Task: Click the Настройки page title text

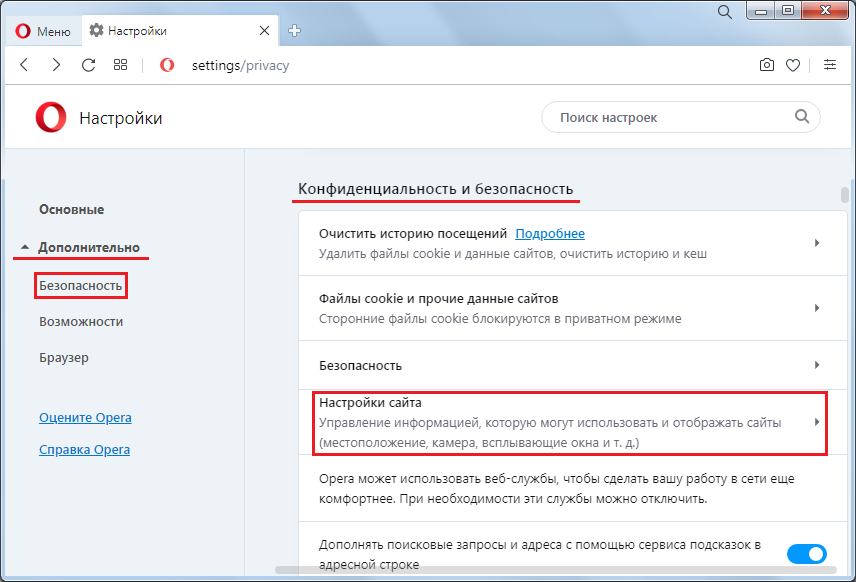Action: pos(121,118)
